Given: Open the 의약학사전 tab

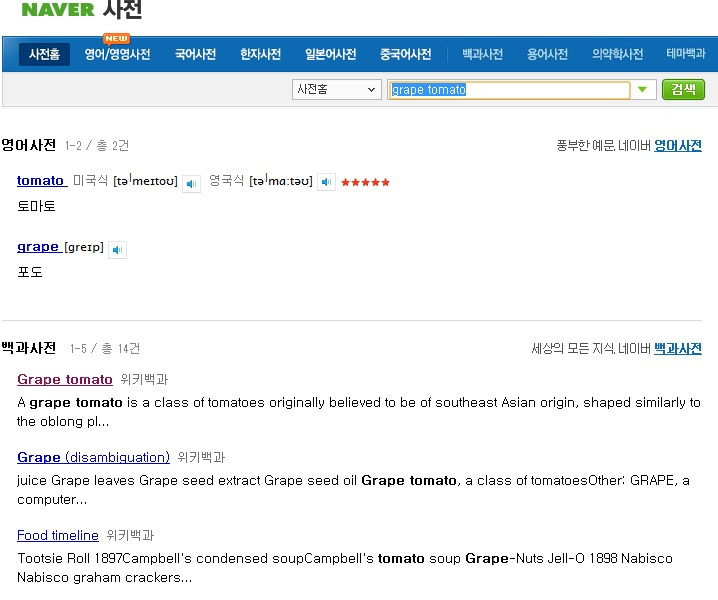Looking at the screenshot, I should (x=617, y=54).
